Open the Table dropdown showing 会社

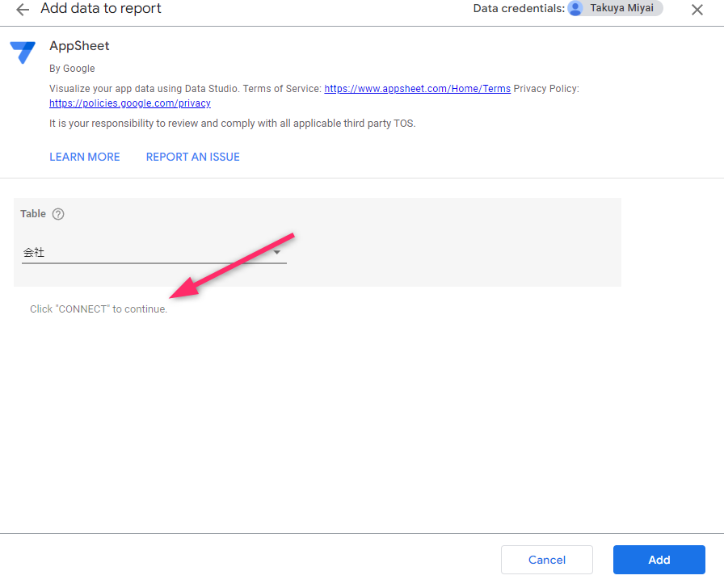pyautogui.click(x=154, y=253)
